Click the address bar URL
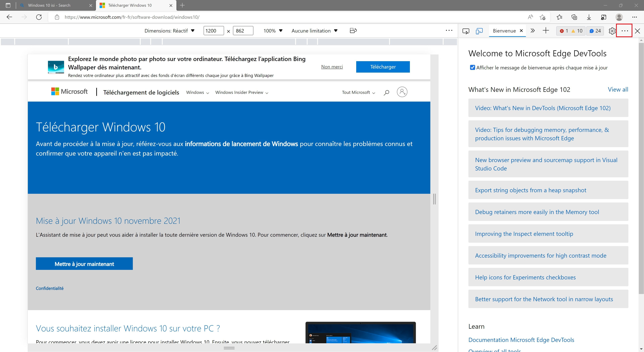This screenshot has width=644, height=352. 132,17
